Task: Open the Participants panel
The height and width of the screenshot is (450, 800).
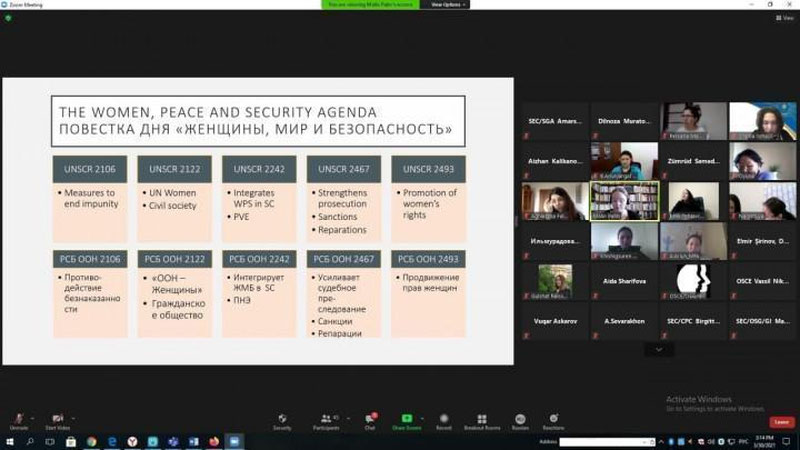Action: (325, 419)
